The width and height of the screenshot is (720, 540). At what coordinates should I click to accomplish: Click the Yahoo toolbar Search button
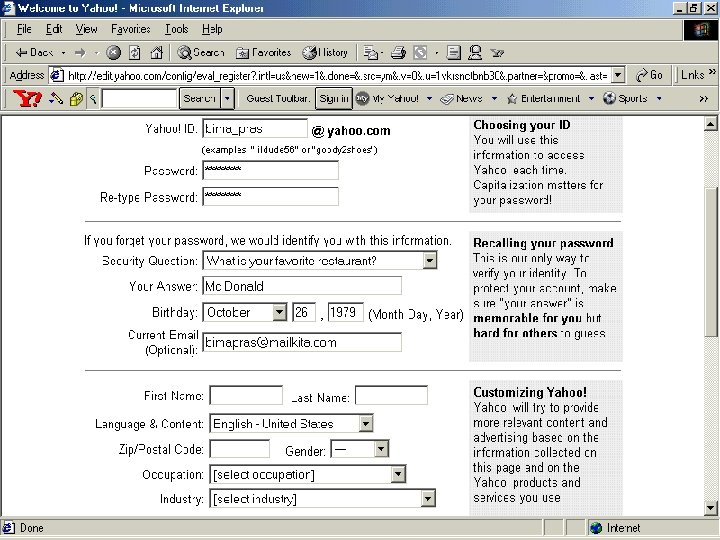200,98
